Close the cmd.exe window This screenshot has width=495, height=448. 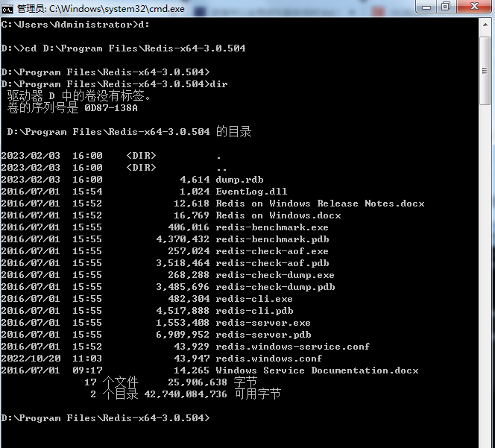[474, 7]
